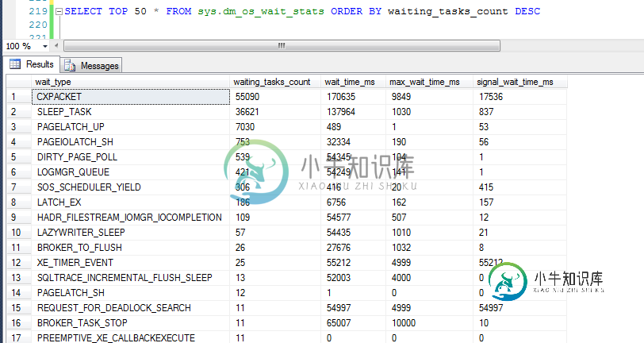This screenshot has height=343, width=644.
Task: Click the Messages tab document icon
Action: coord(71,66)
